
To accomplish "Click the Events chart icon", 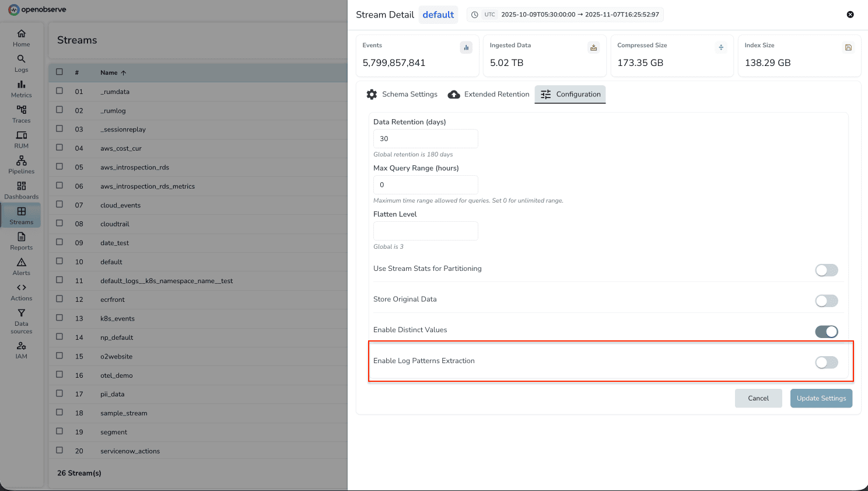I will point(466,48).
